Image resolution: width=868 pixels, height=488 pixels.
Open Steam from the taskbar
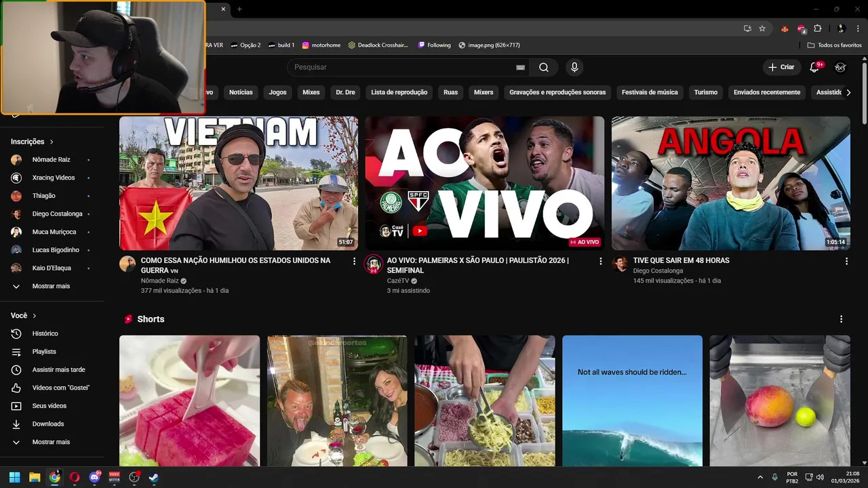click(x=154, y=477)
